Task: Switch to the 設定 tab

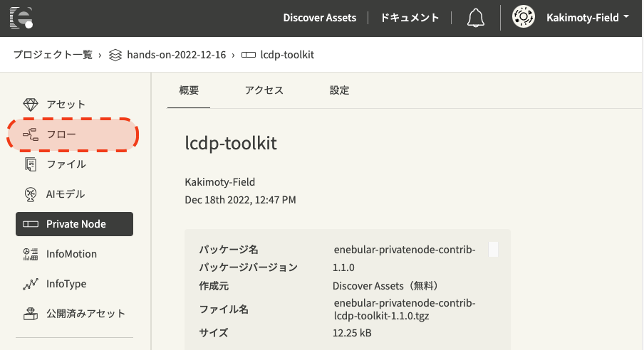Action: point(339,90)
